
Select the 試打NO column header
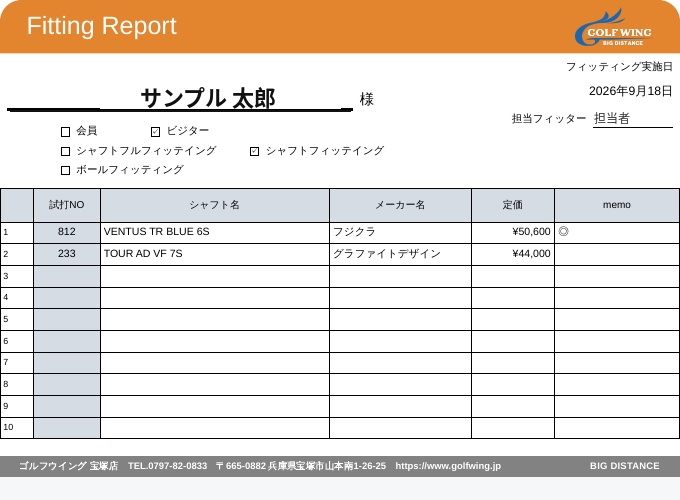tap(67, 205)
